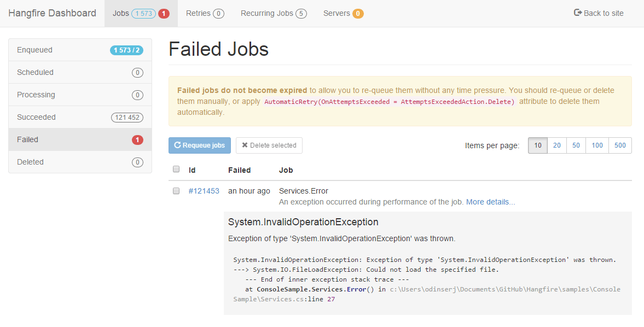Click the 0 badge on Retries tab
Viewport: 644px width, 327px height.
[x=218, y=14]
